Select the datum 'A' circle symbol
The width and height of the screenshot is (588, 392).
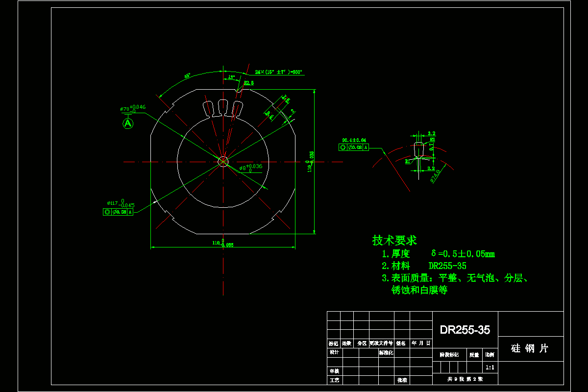tap(128, 123)
